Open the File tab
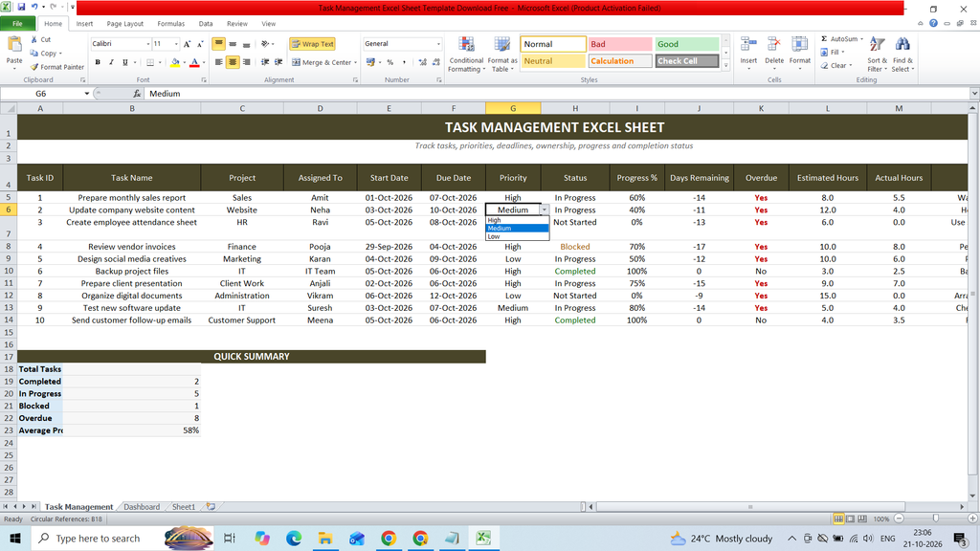This screenshot has height=551, width=980. (x=17, y=24)
